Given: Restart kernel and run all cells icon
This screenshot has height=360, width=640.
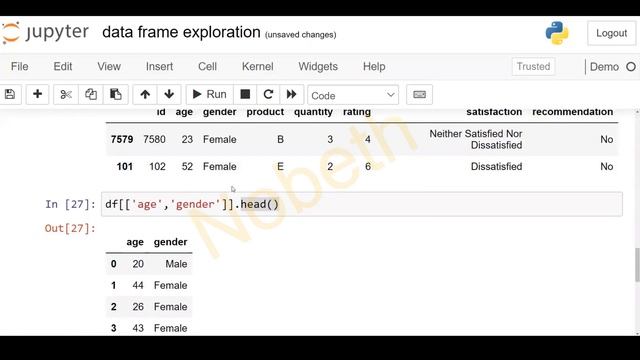Looking at the screenshot, I should [291, 95].
